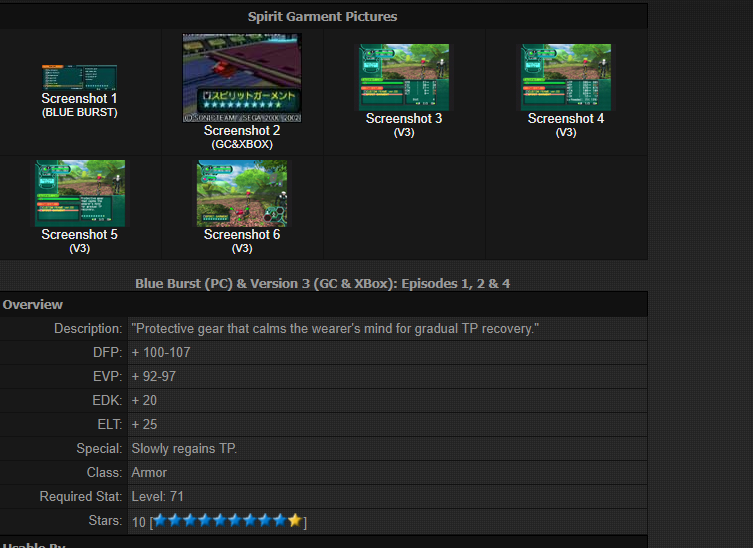Open Screenshot 3 V3 thumbnail image
Image resolution: width=753 pixels, height=548 pixels.
click(x=404, y=77)
